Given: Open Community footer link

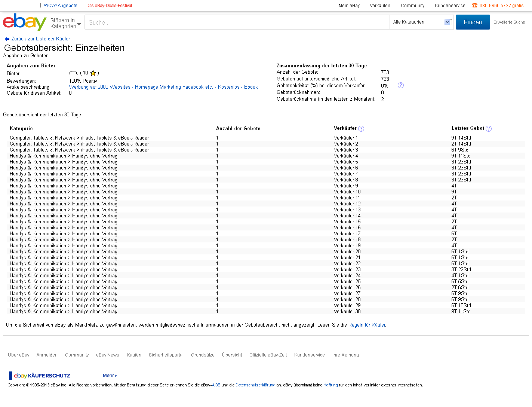Looking at the screenshot, I should point(77,355).
